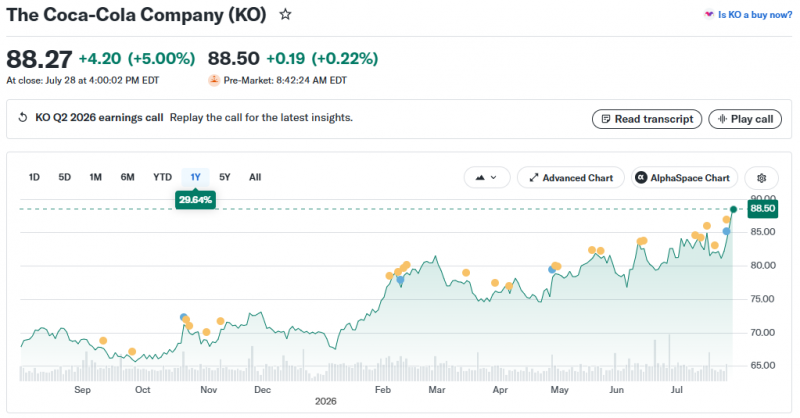800x418 pixels.
Task: Open chart settings gear icon
Action: pyautogui.click(x=761, y=178)
